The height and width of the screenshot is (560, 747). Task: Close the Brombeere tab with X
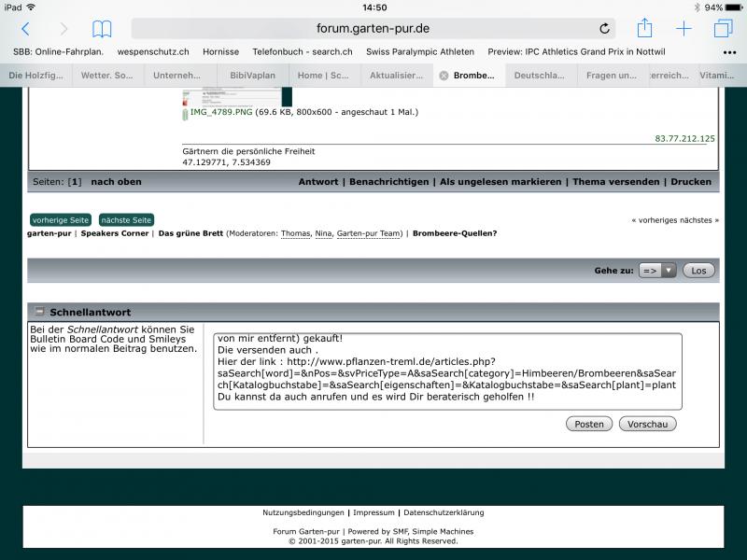(444, 76)
